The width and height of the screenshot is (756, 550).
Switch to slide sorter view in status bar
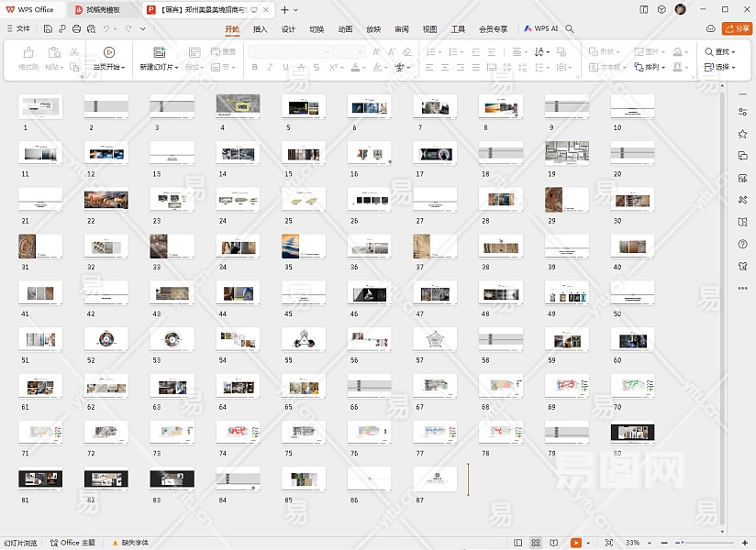536,543
